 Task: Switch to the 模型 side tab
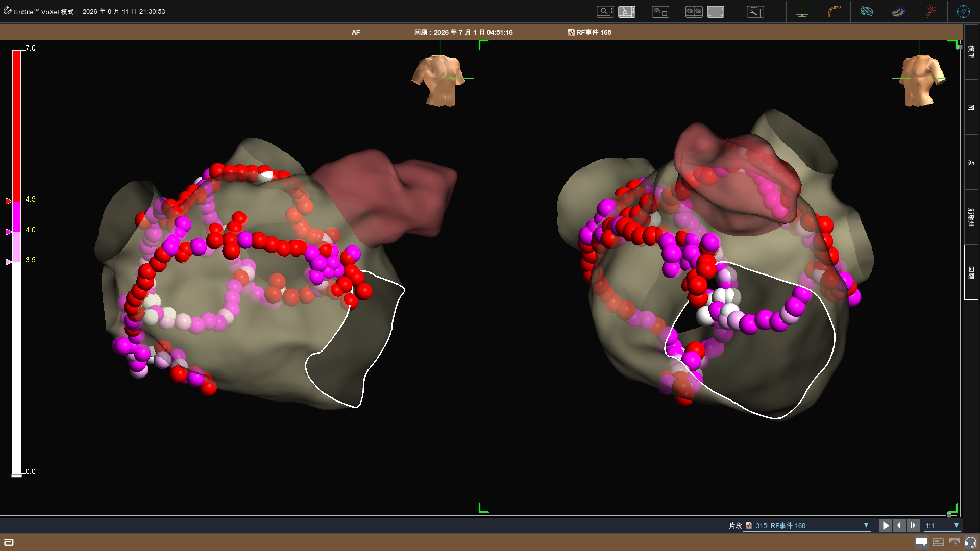pyautogui.click(x=971, y=52)
